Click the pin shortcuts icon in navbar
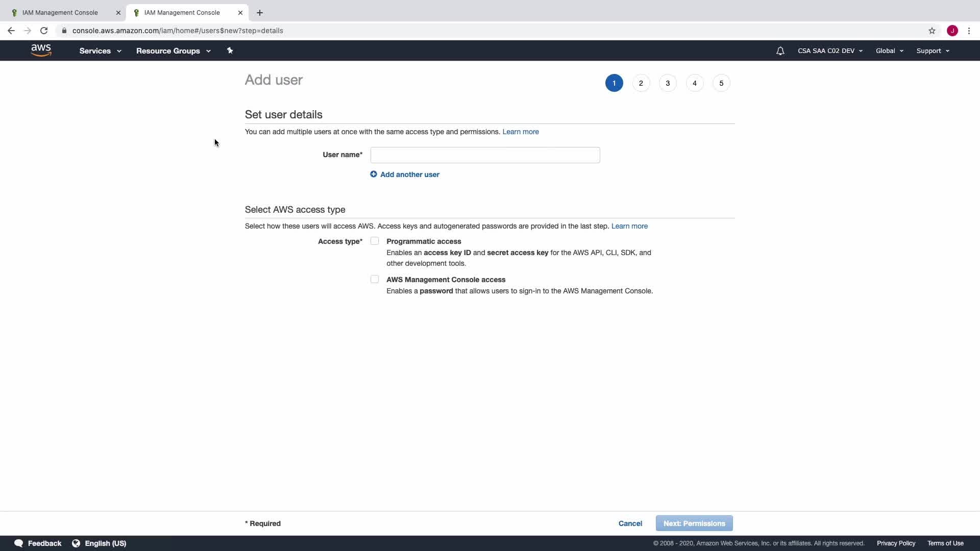 click(230, 51)
